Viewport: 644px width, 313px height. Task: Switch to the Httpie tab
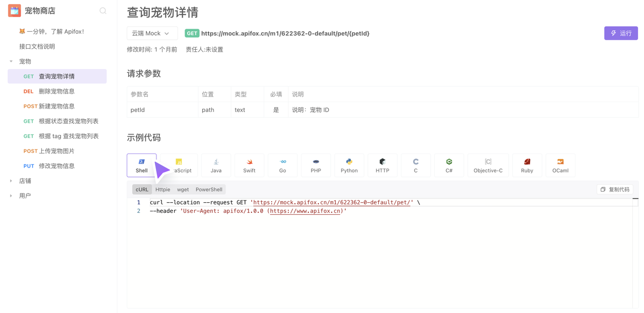click(x=163, y=190)
